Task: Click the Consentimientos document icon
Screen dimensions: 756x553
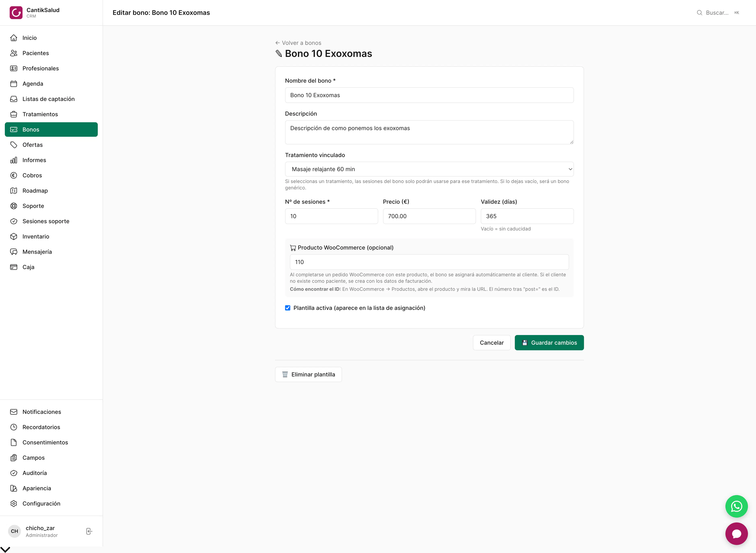Action: [14, 443]
